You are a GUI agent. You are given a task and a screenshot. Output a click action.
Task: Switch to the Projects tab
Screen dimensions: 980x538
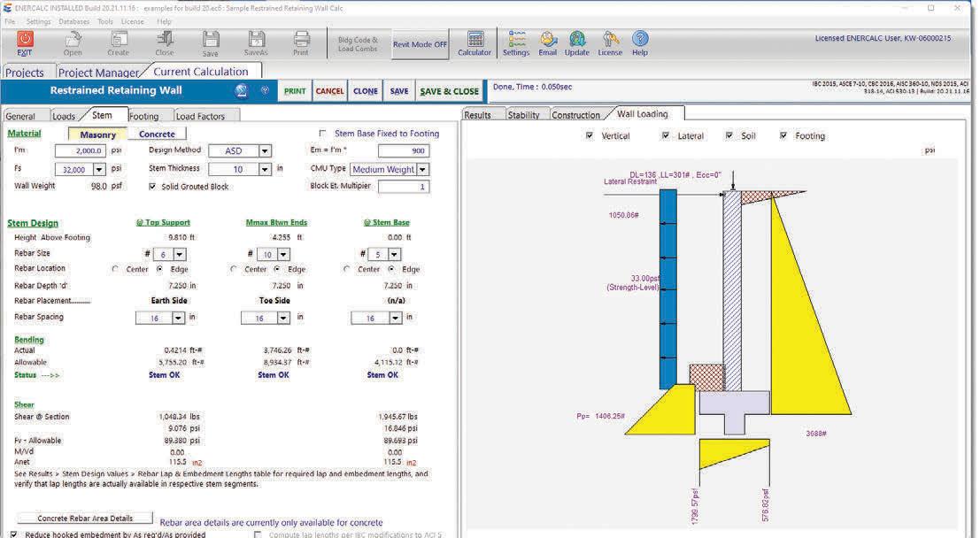tap(25, 73)
